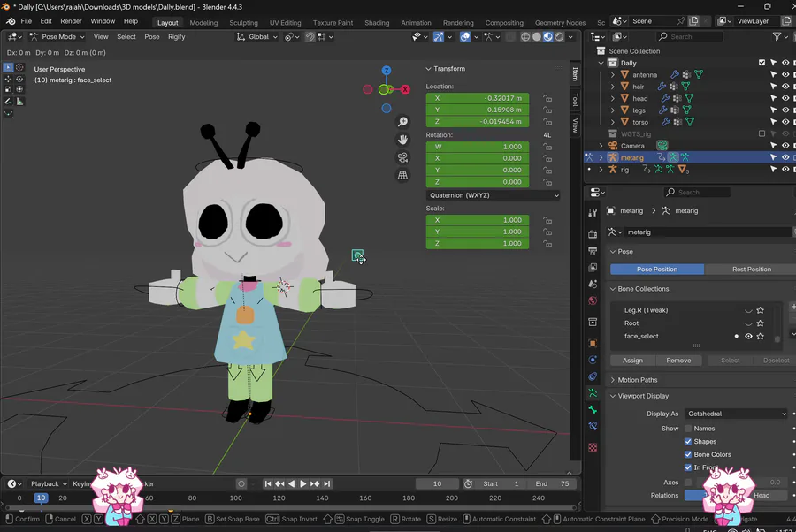Open the Pose menu in viewport header
Screen dimensions: 796x532
coord(152,37)
